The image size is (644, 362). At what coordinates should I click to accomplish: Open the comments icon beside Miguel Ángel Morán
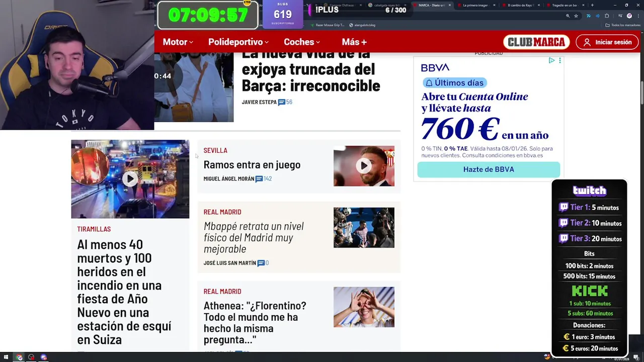click(x=259, y=179)
